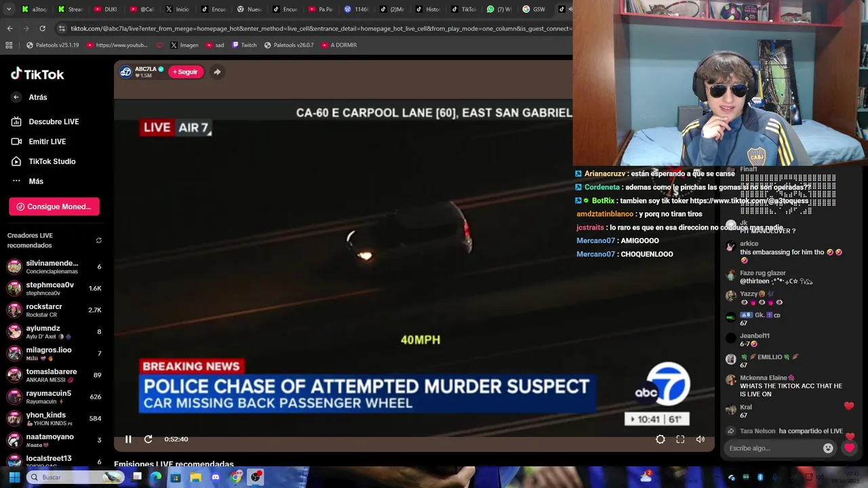Open File Explorer from taskbar
Screen dimensions: 868x488
pyautogui.click(x=196, y=477)
